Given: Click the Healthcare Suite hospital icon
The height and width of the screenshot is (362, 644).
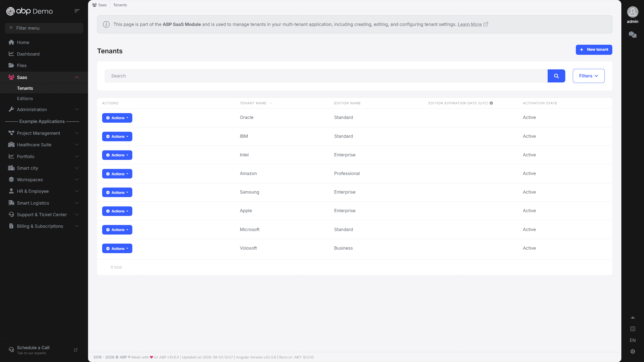Looking at the screenshot, I should click(11, 145).
